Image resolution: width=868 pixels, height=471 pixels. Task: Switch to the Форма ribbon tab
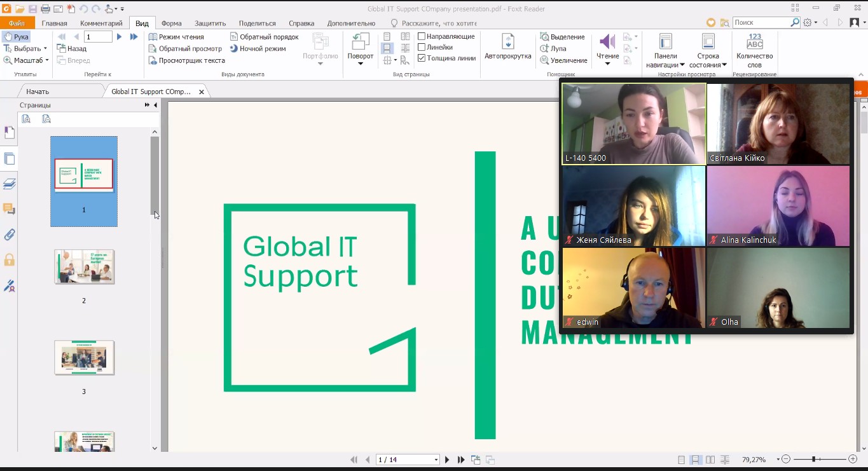pos(171,22)
